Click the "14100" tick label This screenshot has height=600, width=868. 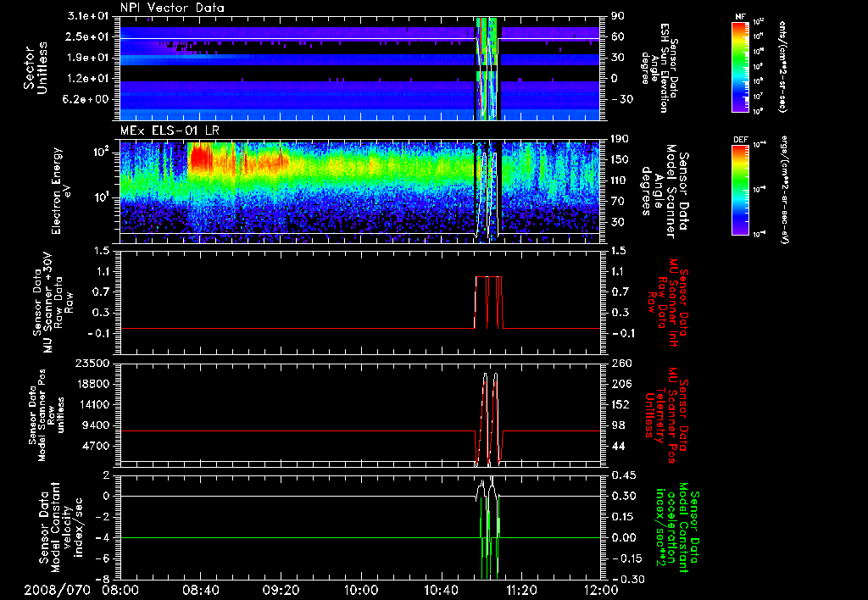(x=93, y=404)
